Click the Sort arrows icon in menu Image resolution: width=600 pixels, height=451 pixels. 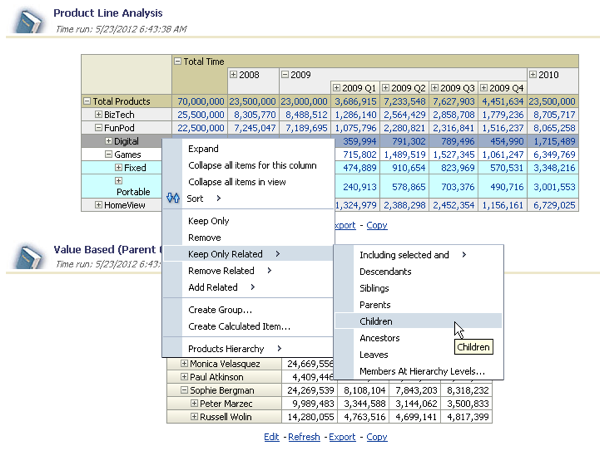point(173,198)
